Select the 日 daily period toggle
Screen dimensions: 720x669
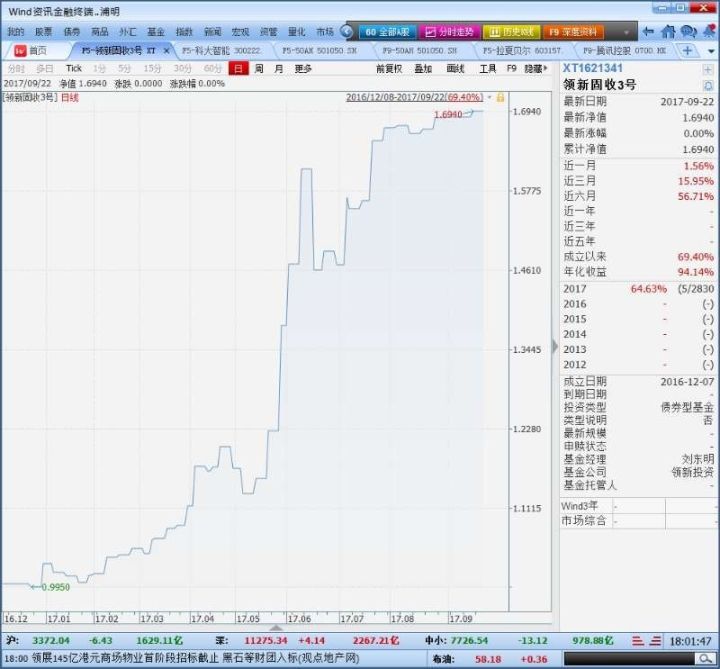pyautogui.click(x=237, y=69)
